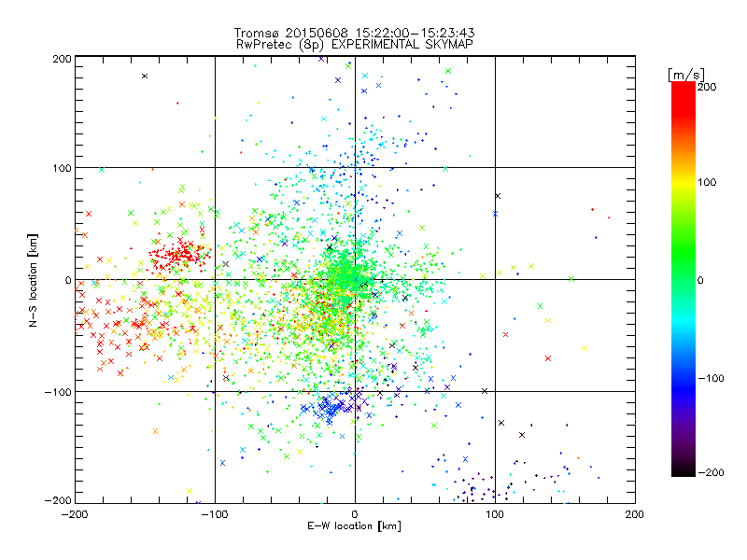This screenshot has height=560, width=747.
Task: Click the colorbar tick label '-200'
Action: coord(711,473)
